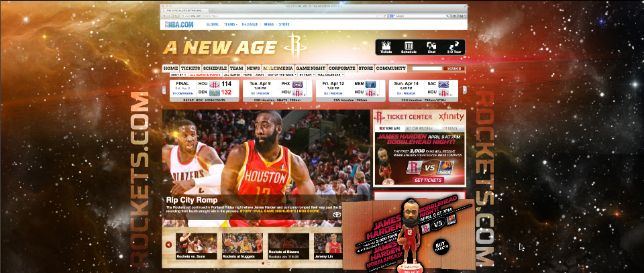Open the Chat quick-link icon
The height and width of the screenshot is (273, 644).
pos(431,47)
